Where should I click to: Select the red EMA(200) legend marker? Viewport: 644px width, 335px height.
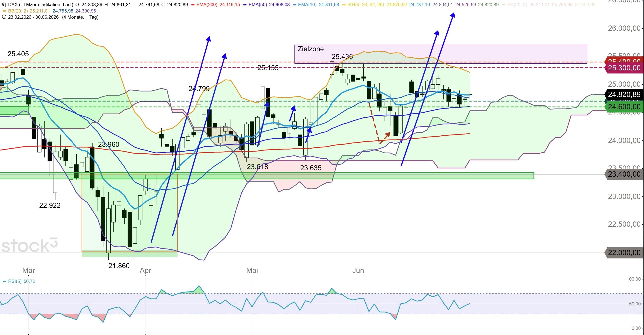[193, 5]
